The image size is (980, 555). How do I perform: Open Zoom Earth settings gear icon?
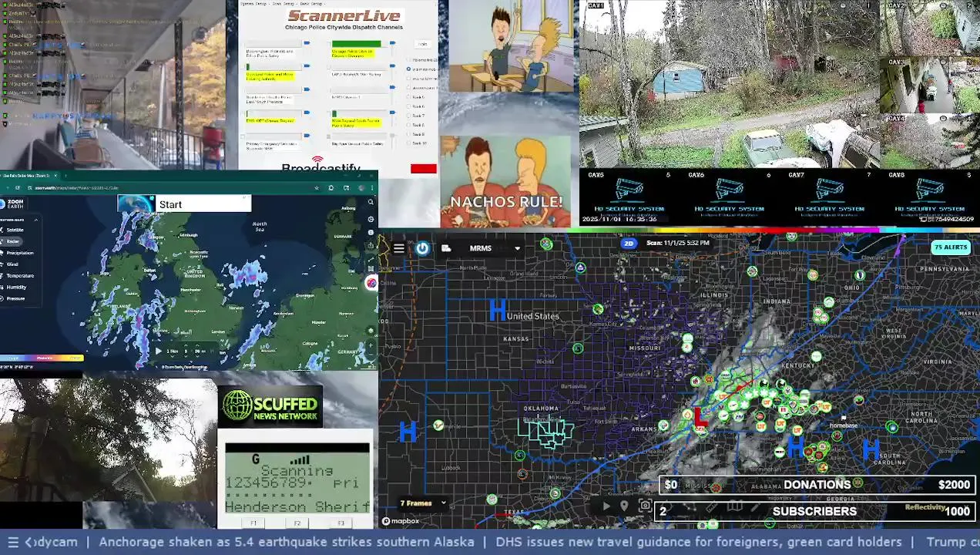pos(371,219)
